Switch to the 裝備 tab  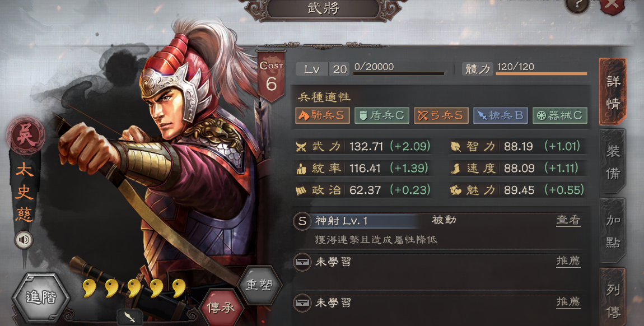[613, 161]
